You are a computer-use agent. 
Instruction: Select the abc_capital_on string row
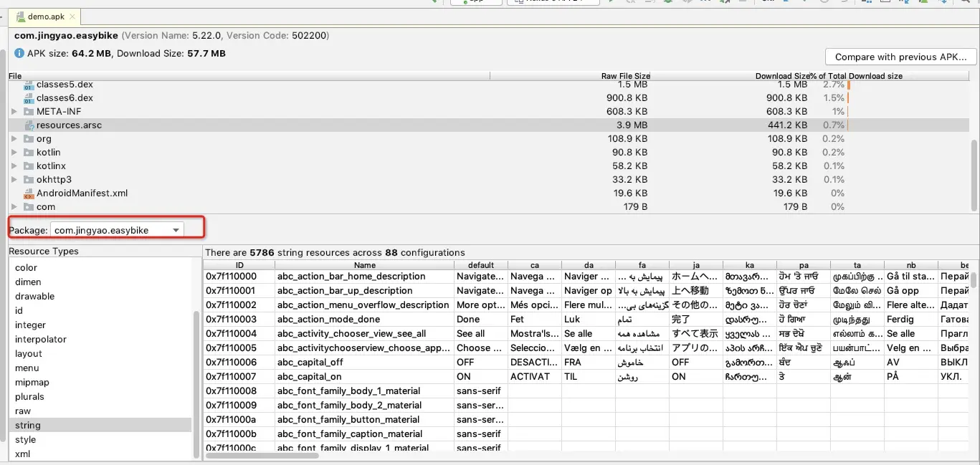coord(588,377)
